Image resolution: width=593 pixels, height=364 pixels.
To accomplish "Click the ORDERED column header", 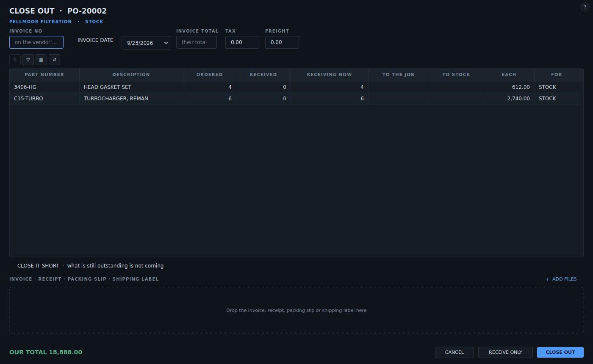I will coord(210,74).
